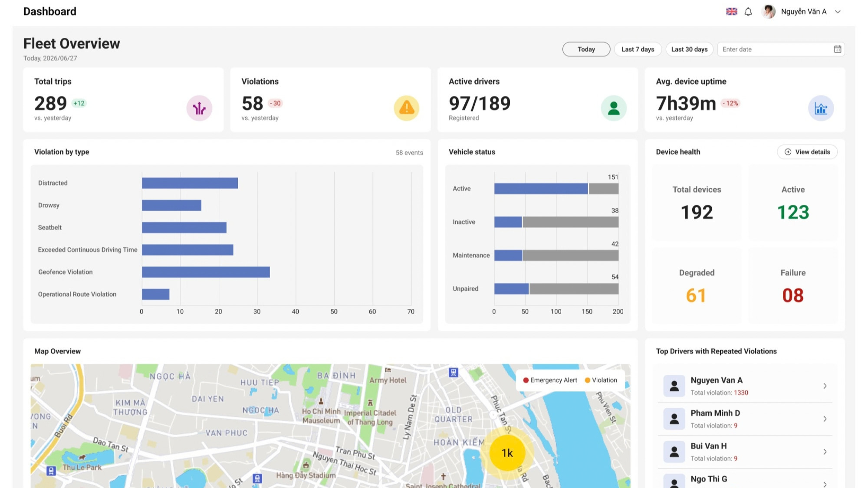Expand Ngo Thi G driver row chevron
This screenshot has height=488, width=868.
tap(825, 484)
